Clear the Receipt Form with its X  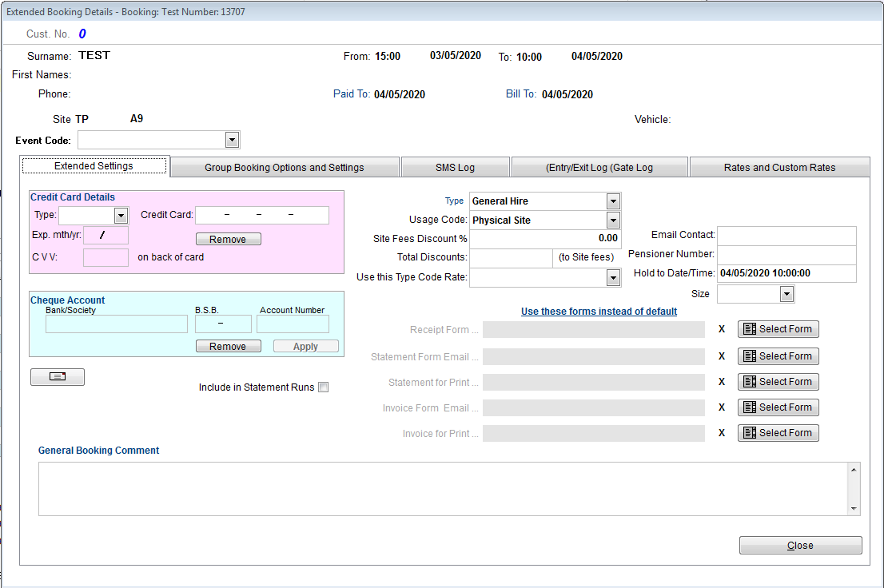[722, 329]
